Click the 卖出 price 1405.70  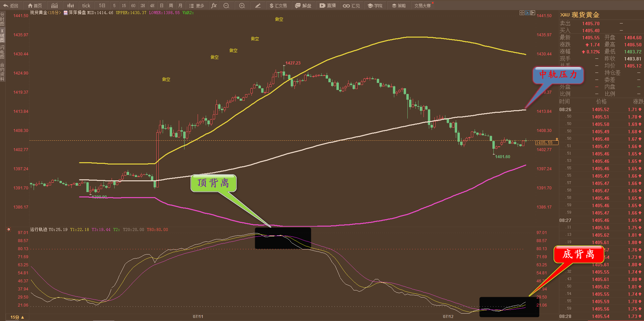click(x=591, y=24)
